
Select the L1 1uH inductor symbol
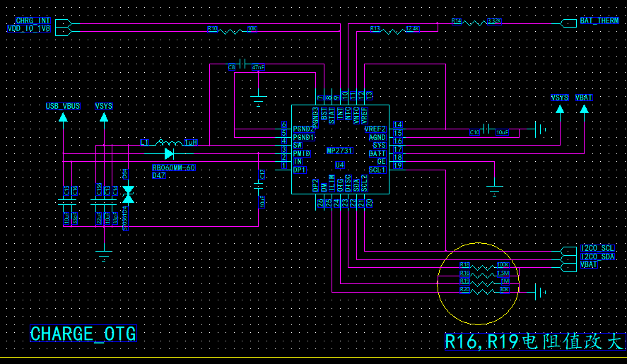[168, 142]
